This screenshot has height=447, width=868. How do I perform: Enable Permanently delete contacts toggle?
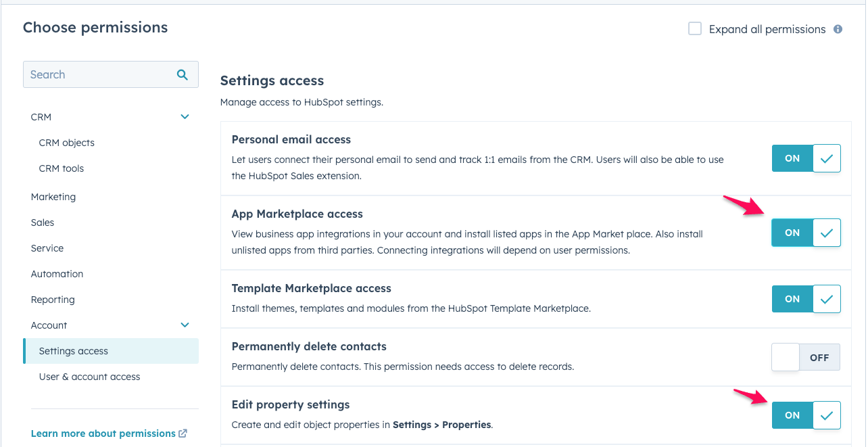pos(806,357)
